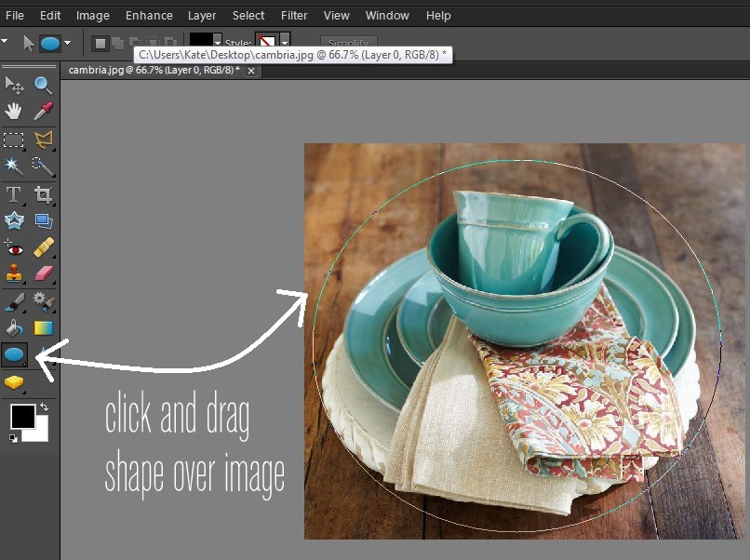Choose the Eyedropper tool
750x560 pixels.
[x=43, y=112]
